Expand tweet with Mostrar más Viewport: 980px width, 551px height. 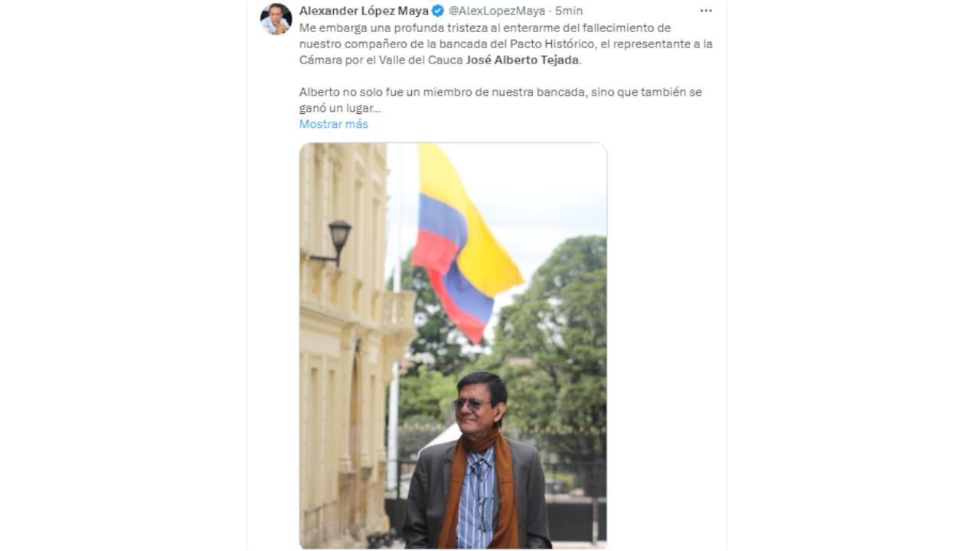point(334,124)
